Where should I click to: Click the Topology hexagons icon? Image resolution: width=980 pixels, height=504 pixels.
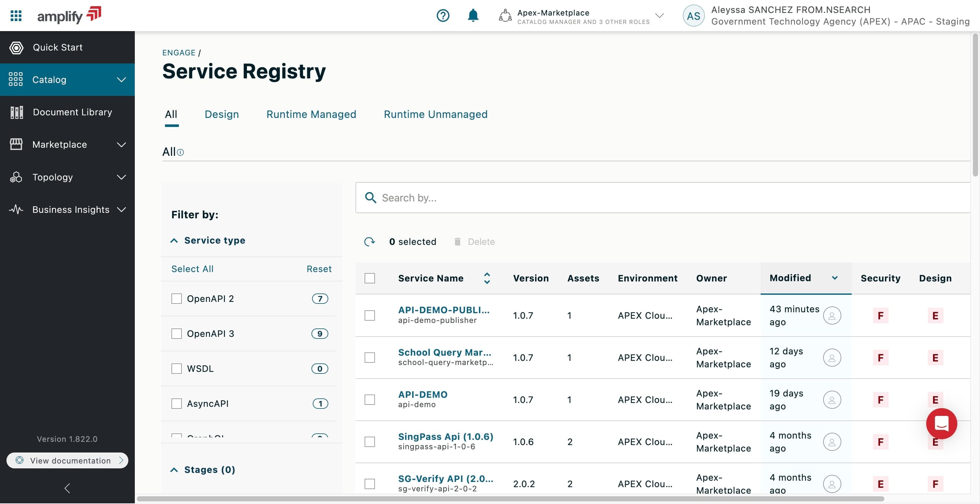pos(16,177)
